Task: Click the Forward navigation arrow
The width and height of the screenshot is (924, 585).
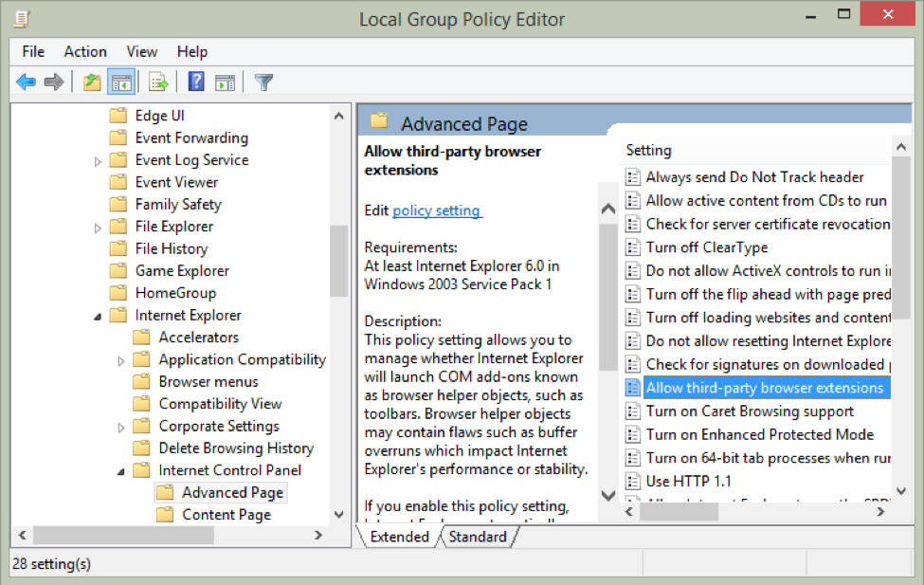Action: pos(54,82)
